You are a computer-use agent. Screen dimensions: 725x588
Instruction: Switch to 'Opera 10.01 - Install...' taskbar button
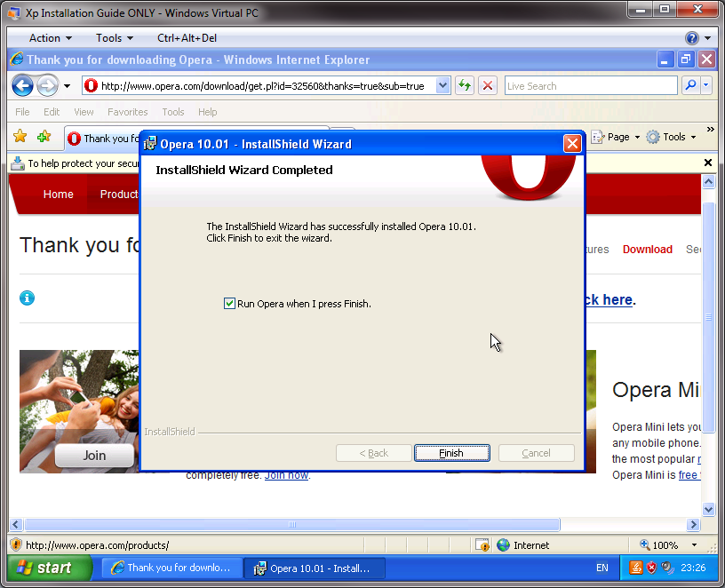[314, 568]
